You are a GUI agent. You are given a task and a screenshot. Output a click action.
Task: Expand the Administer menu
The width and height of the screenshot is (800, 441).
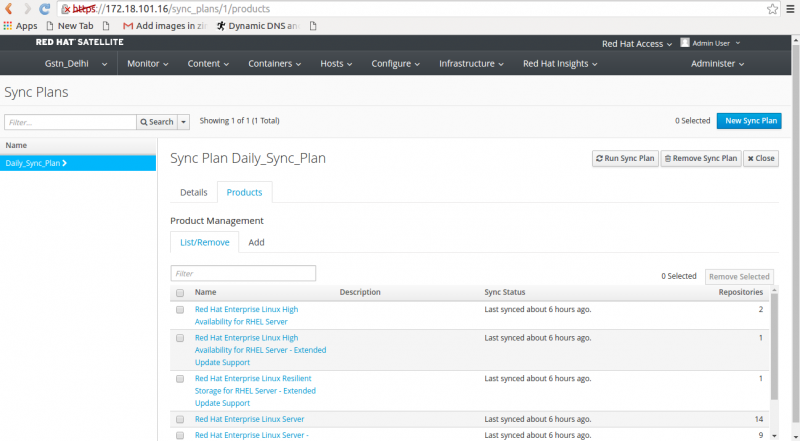click(717, 63)
